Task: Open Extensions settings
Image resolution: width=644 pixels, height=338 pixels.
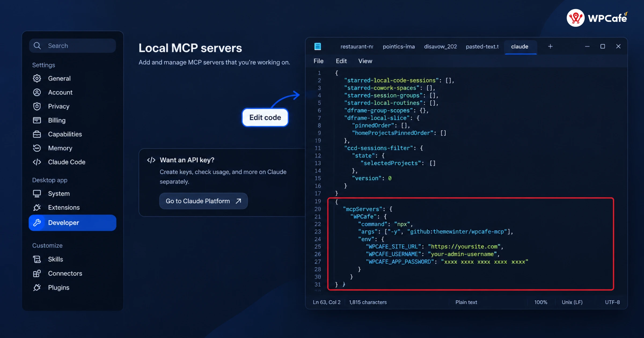Action: 64,207
